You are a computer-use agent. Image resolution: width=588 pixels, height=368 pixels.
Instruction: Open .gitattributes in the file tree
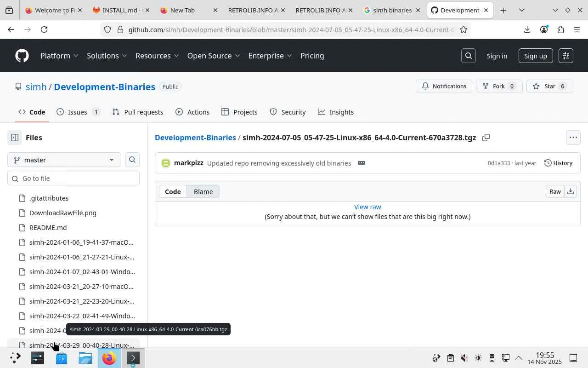coord(49,198)
